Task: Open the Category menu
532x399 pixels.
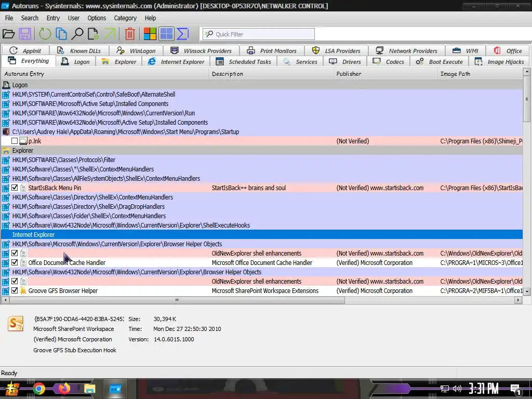Action: 125,18
